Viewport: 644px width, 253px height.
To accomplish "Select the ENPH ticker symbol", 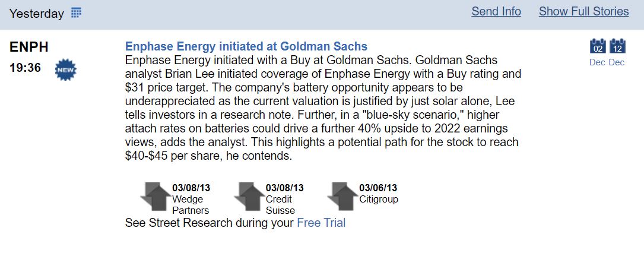I will click(x=29, y=48).
